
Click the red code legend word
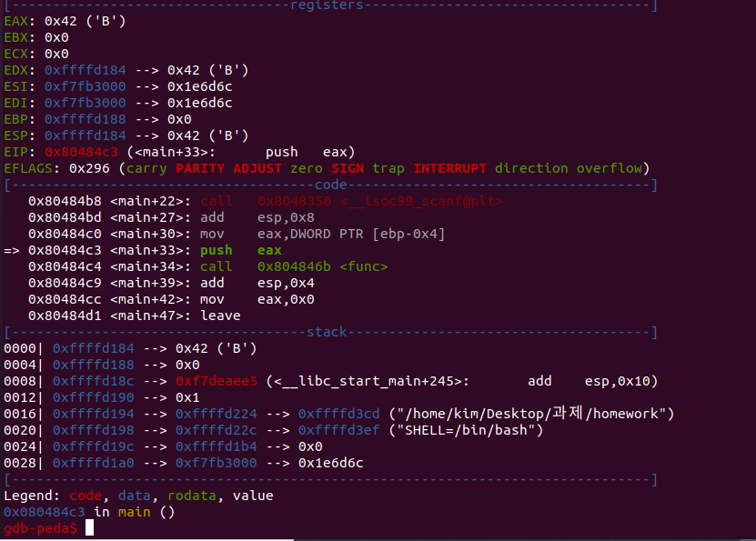pyautogui.click(x=86, y=496)
